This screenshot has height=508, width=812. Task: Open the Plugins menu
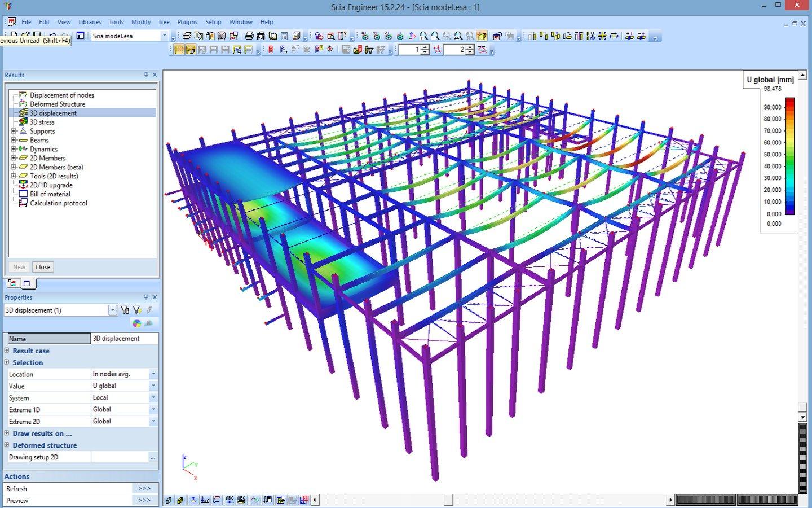pos(187,22)
